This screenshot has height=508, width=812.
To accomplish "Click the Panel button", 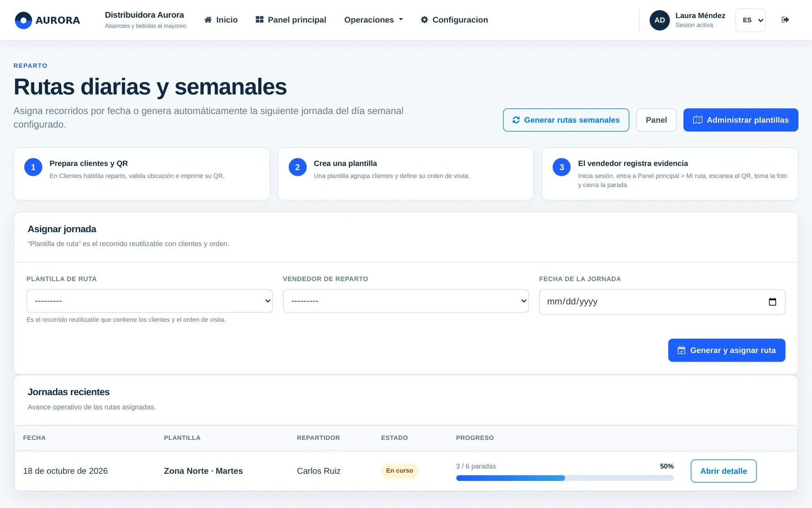I will tap(656, 120).
